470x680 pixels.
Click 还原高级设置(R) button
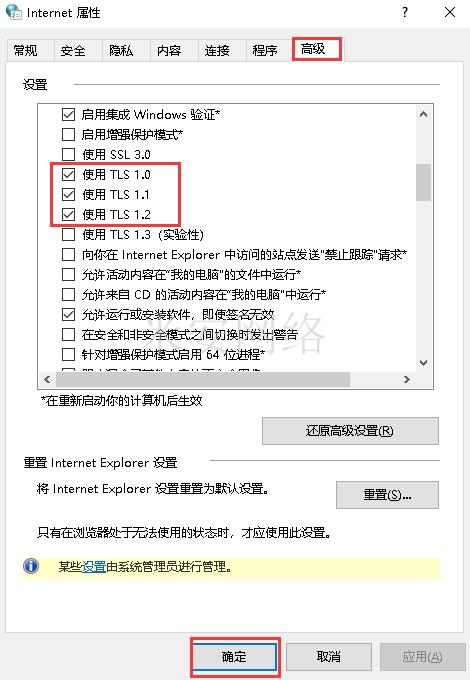tap(350, 431)
